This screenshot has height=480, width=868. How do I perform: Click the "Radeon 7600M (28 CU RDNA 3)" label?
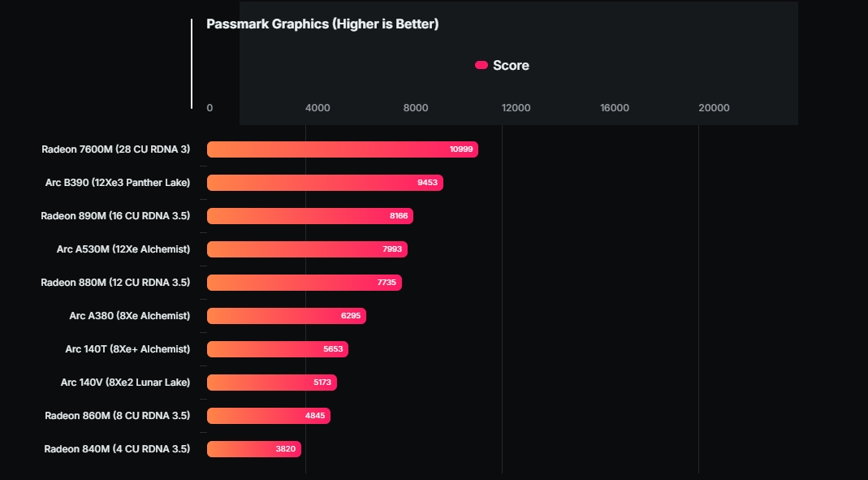coord(116,149)
